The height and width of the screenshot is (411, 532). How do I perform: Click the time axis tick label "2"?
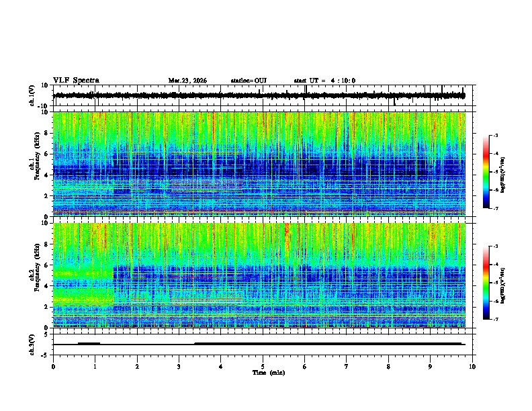tap(137, 367)
